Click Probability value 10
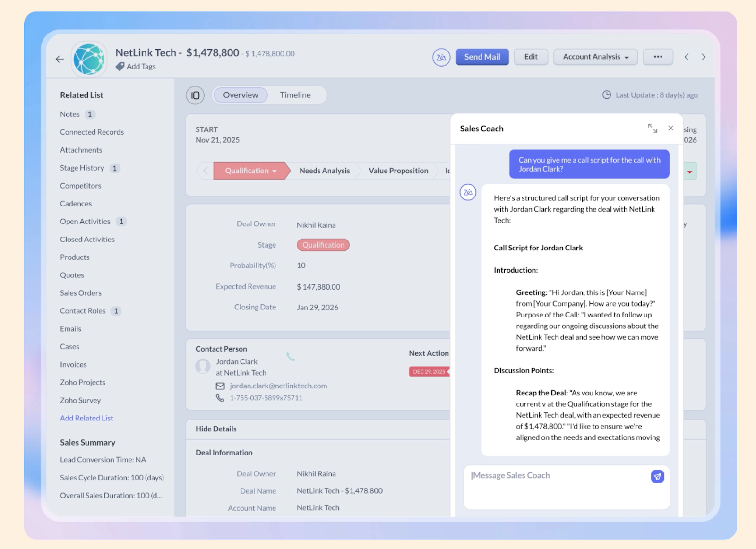Viewport: 756px width, 549px height. click(301, 266)
